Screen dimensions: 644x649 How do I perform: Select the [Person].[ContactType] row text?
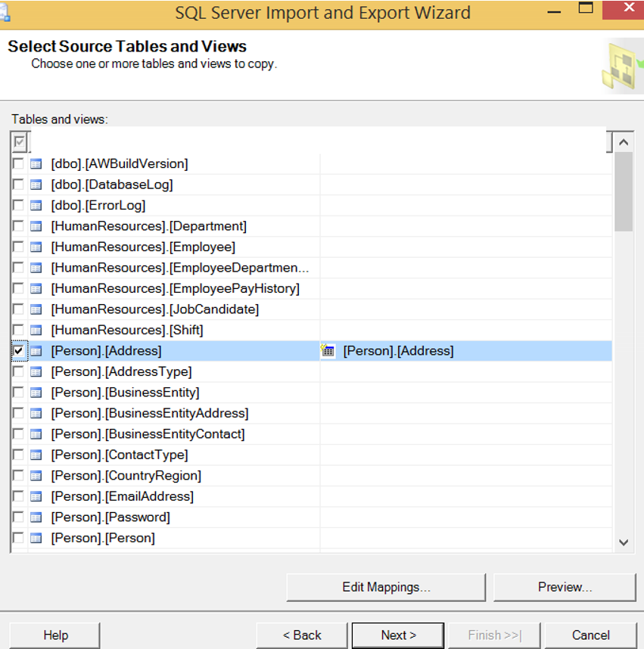(120, 455)
